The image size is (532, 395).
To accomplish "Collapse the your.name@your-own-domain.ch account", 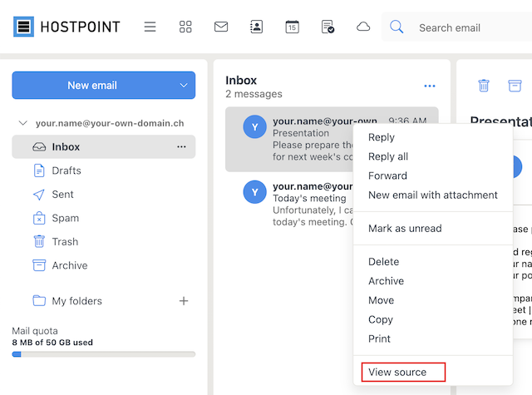I will tap(22, 123).
